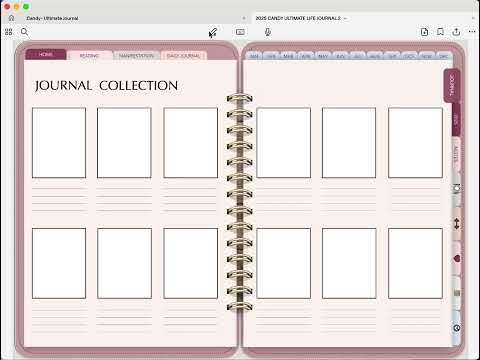Jump to the APR month tab

pos(306,56)
